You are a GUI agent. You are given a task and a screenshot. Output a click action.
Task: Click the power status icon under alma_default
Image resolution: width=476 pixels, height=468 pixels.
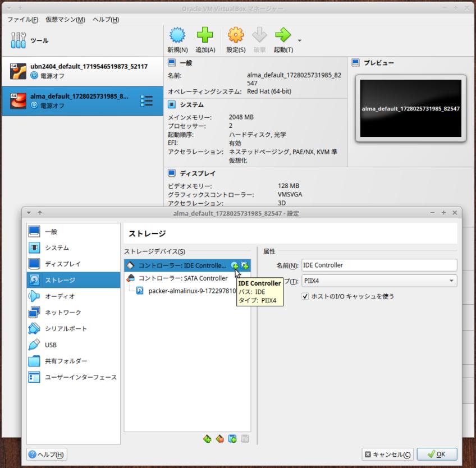[x=34, y=105]
